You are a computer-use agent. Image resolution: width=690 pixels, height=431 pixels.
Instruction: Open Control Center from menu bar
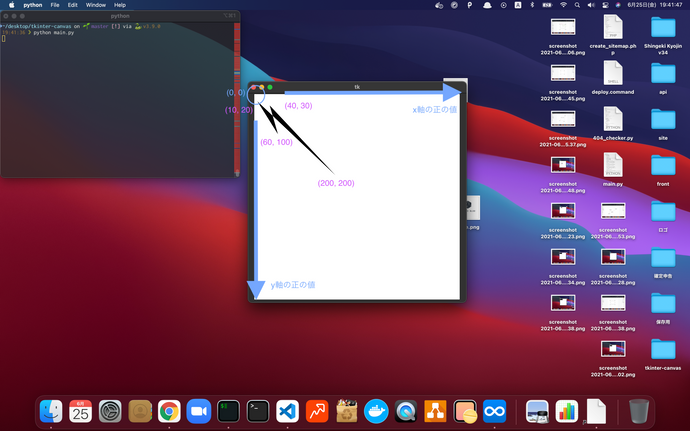click(x=605, y=5)
